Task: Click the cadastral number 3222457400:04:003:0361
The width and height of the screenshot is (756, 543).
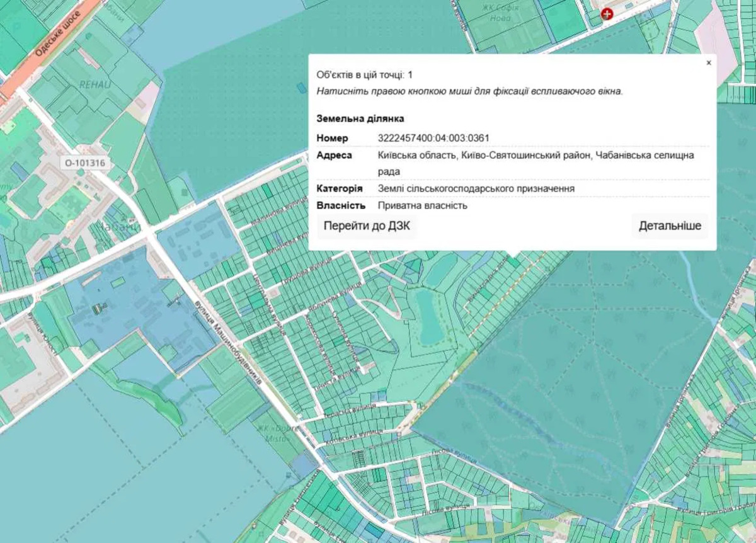Action: 433,139
